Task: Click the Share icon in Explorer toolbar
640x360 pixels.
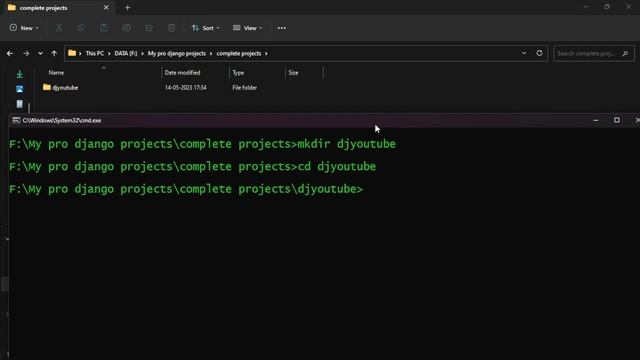Action: (x=149, y=28)
